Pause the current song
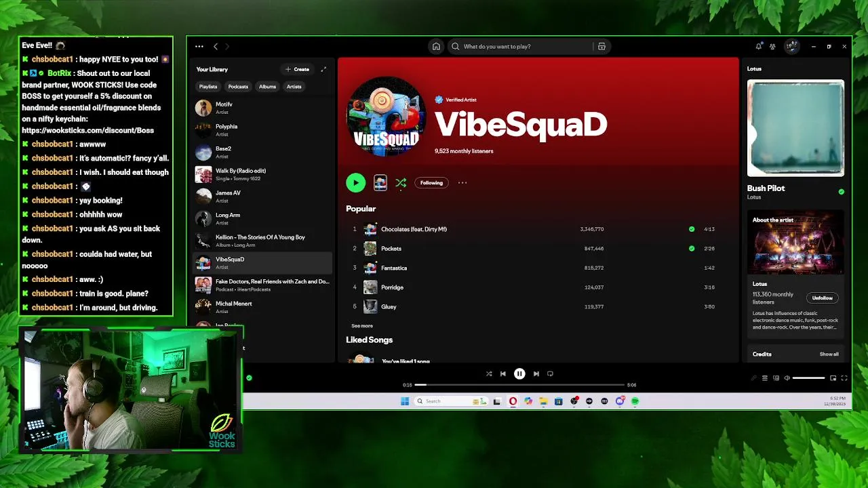 pos(519,373)
